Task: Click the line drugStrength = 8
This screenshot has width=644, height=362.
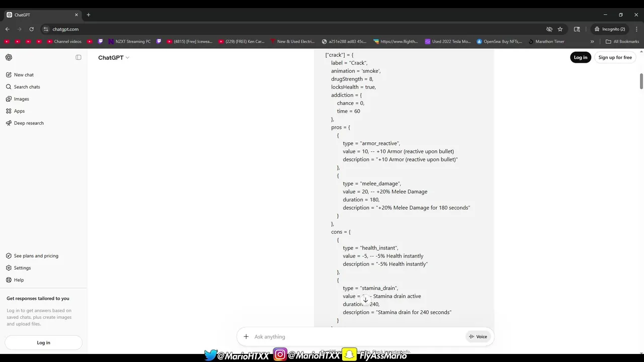Action: point(352,79)
